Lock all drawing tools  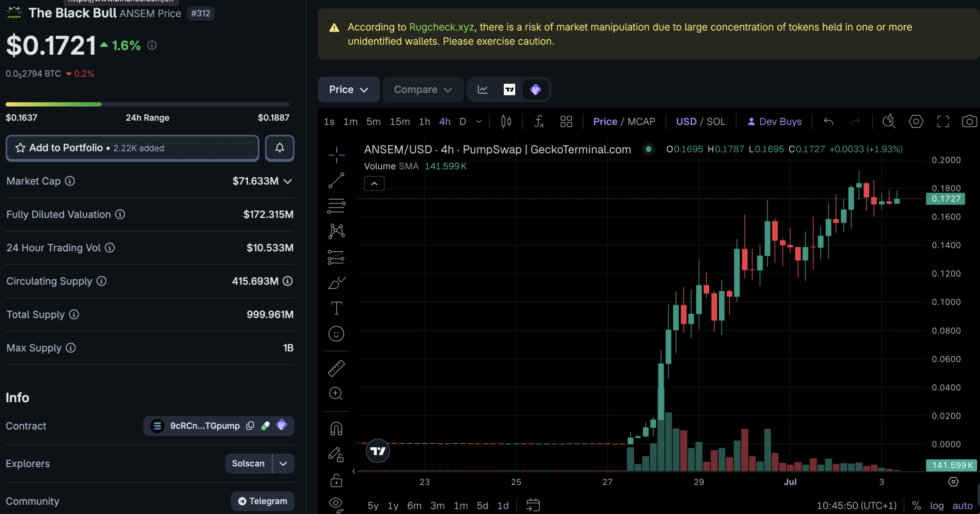(x=336, y=480)
